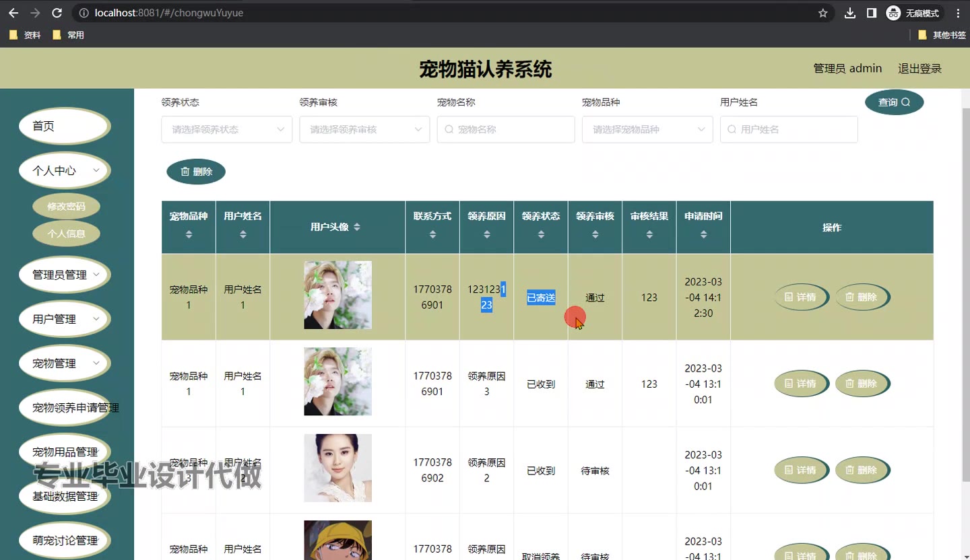
Task: Open user avatar in the 领养原因2 row
Action: (x=337, y=468)
